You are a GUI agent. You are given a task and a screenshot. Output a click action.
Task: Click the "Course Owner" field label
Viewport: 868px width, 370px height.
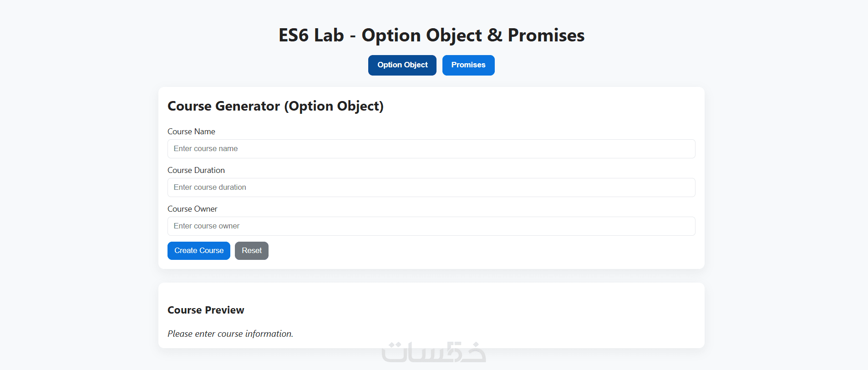(x=193, y=209)
